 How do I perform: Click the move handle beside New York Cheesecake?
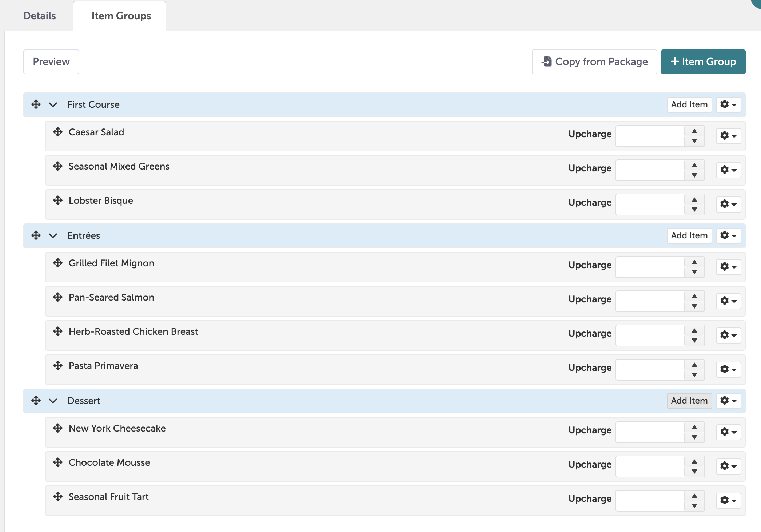pos(58,428)
